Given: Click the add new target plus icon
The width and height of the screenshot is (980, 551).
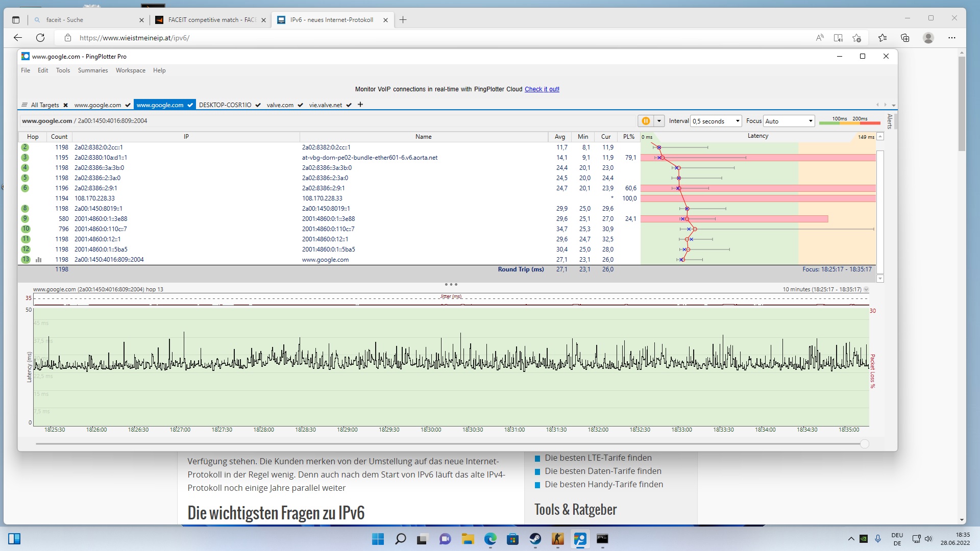Looking at the screenshot, I should point(360,105).
